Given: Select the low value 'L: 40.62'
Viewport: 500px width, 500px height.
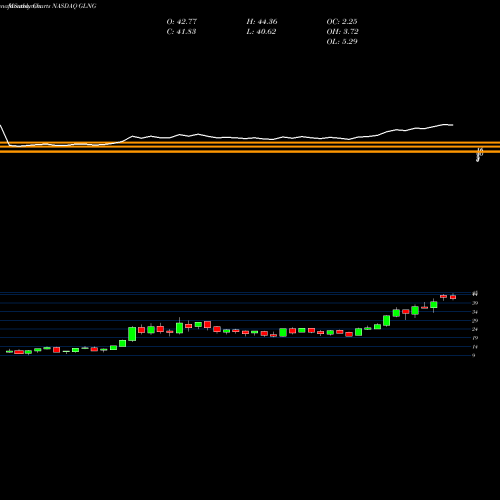Looking at the screenshot, I should [x=261, y=32].
